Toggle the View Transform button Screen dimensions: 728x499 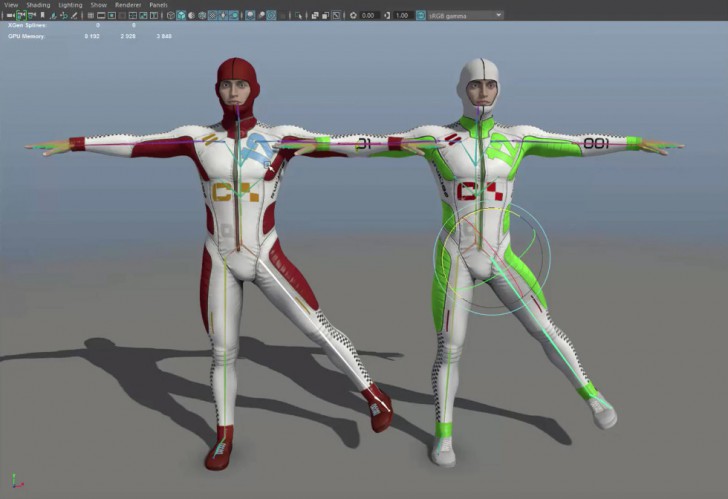tap(421, 16)
